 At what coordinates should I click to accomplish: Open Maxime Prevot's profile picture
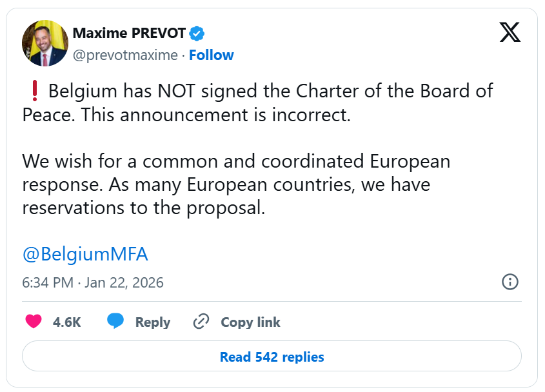point(45,43)
